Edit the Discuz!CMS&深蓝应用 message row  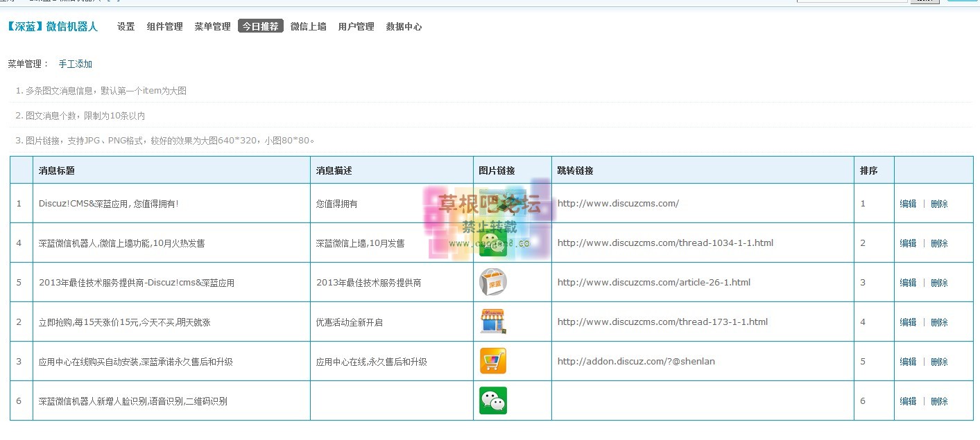pos(908,204)
